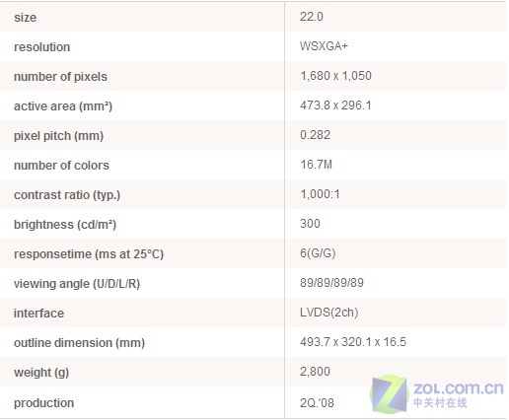Click the 89/89/89/89 viewing angle value

tap(331, 283)
